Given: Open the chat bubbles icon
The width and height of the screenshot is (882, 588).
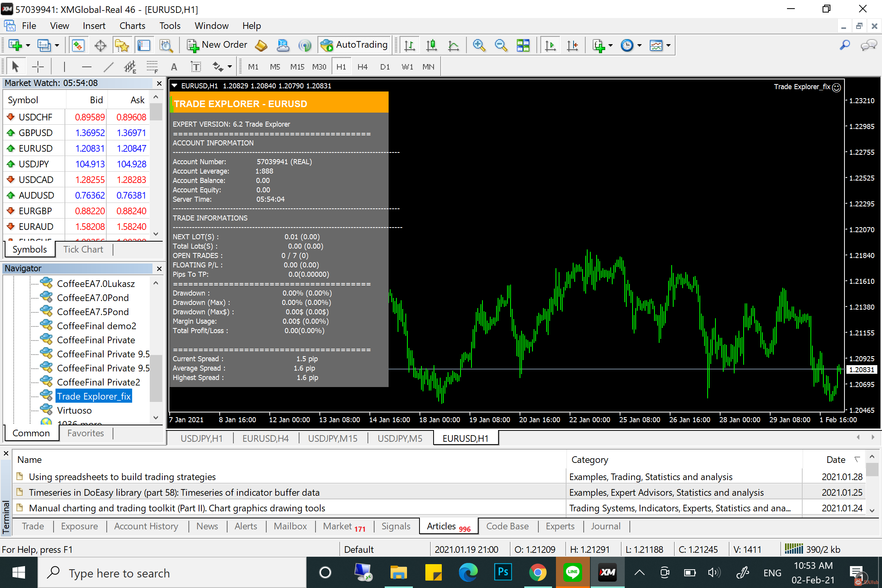Looking at the screenshot, I should click(869, 45).
